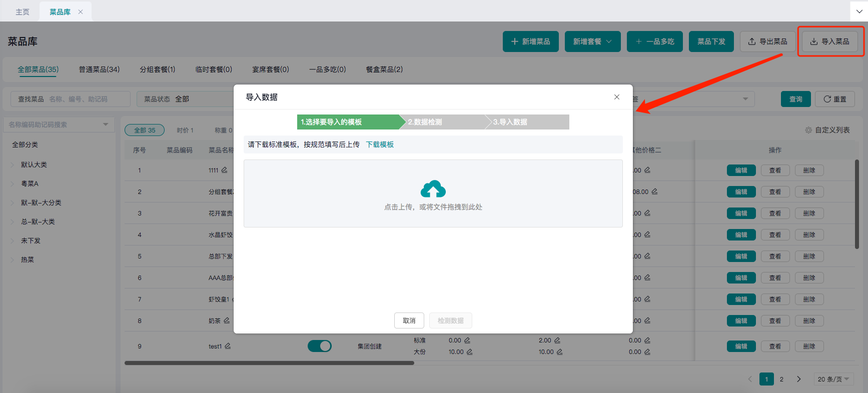This screenshot has height=393, width=868.
Task: Open the 新增套餐 dropdown
Action: click(593, 41)
